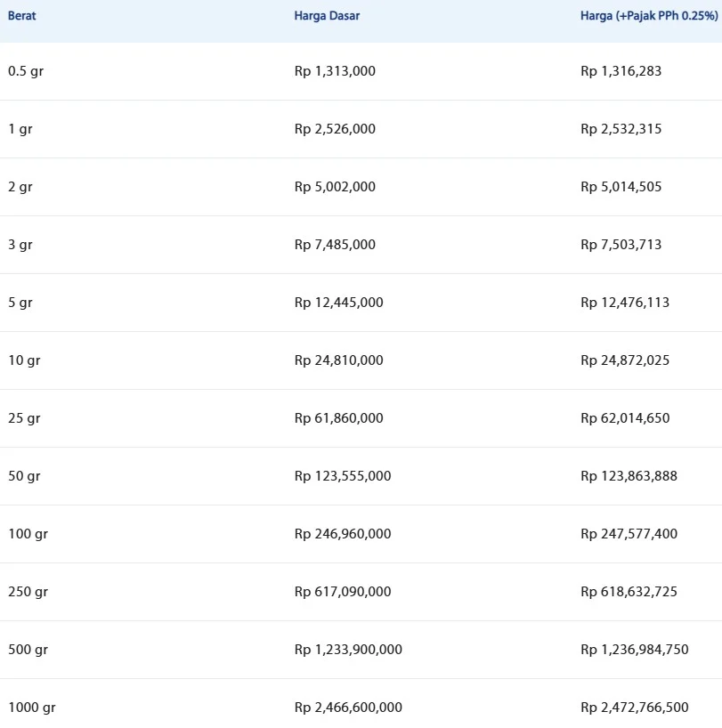The width and height of the screenshot is (722, 728).
Task: Click taxed price Rp 1,236,984,750
Action: (x=634, y=650)
